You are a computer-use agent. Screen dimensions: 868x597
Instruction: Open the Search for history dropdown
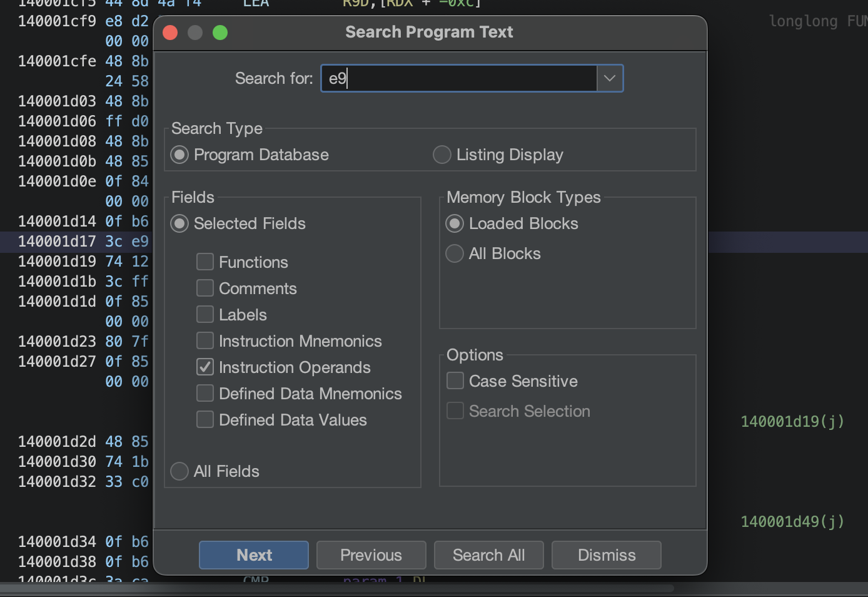[610, 78]
